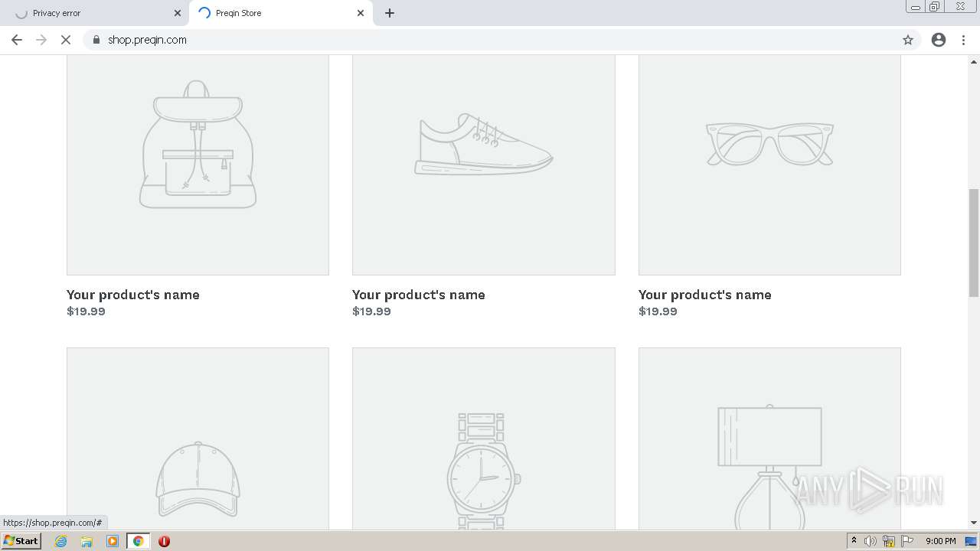The image size is (980, 551).
Task: Open the wristwatch product image
Action: point(484,439)
